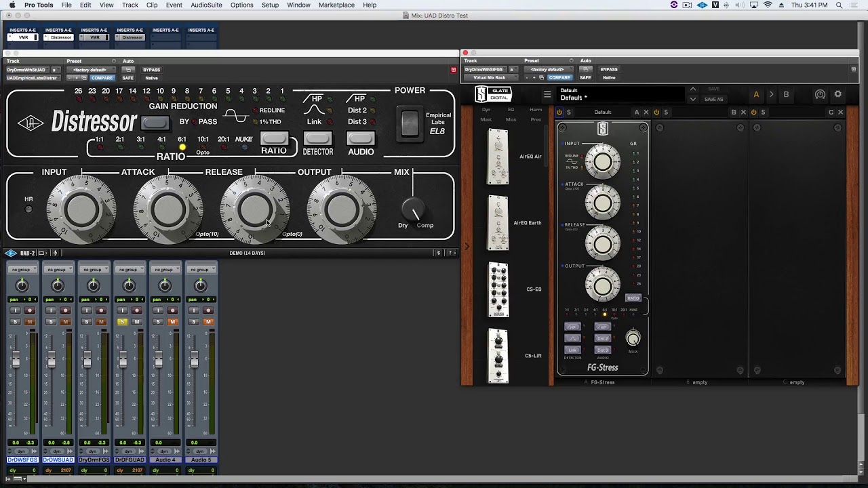Toggle power for Slate rack slot B
This screenshot has width=868, height=488.
coord(656,113)
